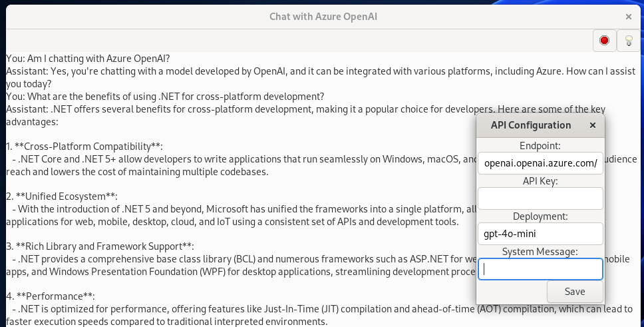
Task: Close the API Configuration dialog
Action: (x=592, y=125)
